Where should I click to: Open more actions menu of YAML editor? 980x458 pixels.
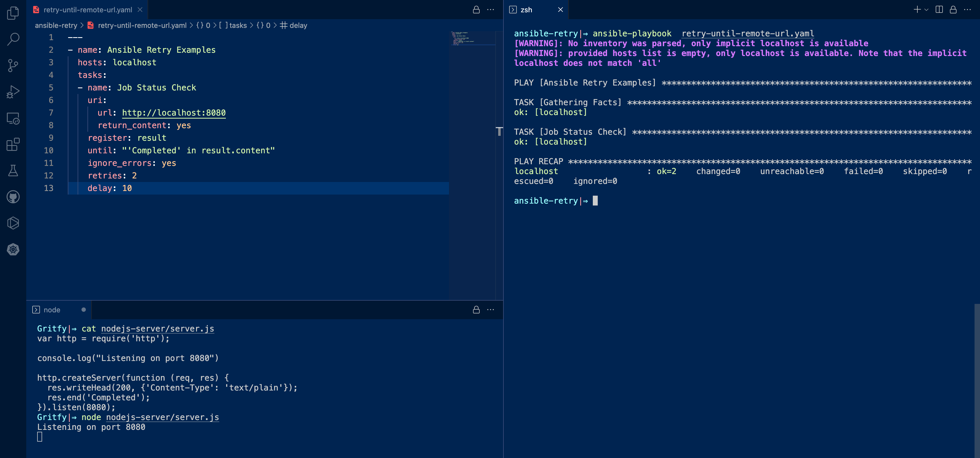491,10
